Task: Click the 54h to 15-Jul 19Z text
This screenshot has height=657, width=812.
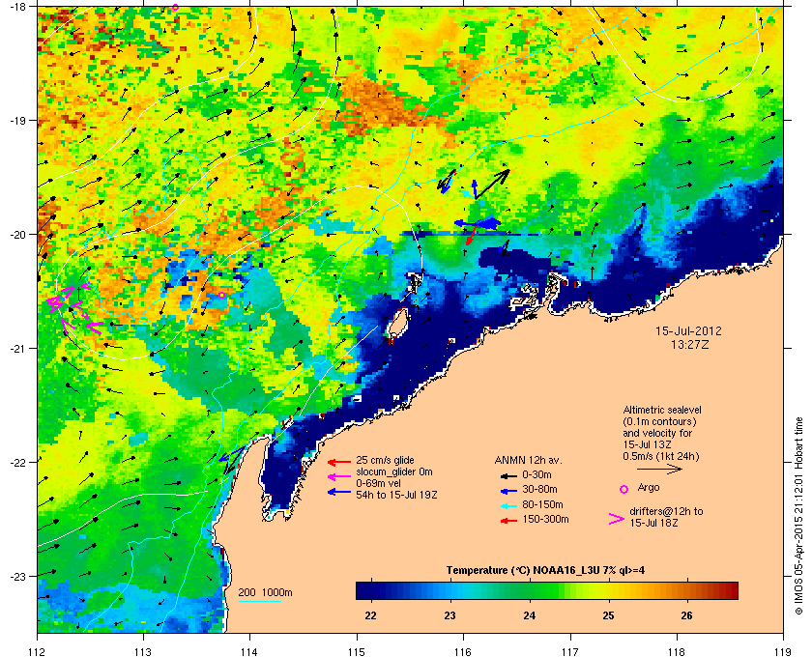Action: point(396,495)
